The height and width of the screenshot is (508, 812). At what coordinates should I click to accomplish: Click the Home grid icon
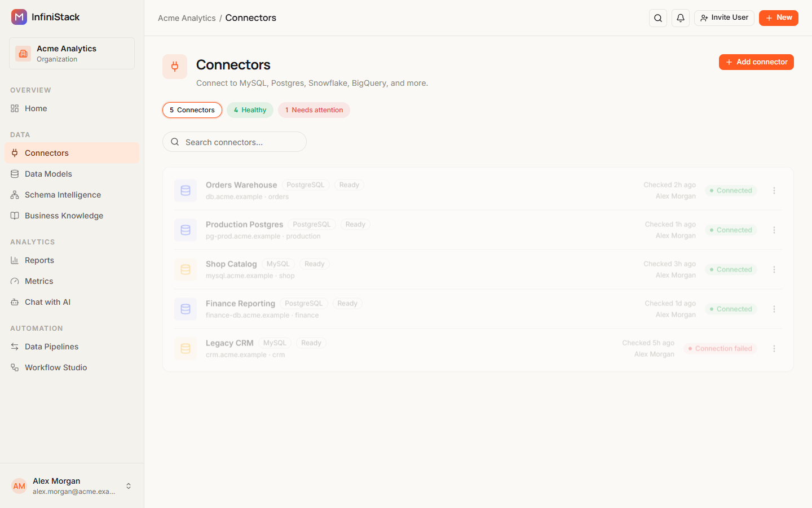[15, 108]
